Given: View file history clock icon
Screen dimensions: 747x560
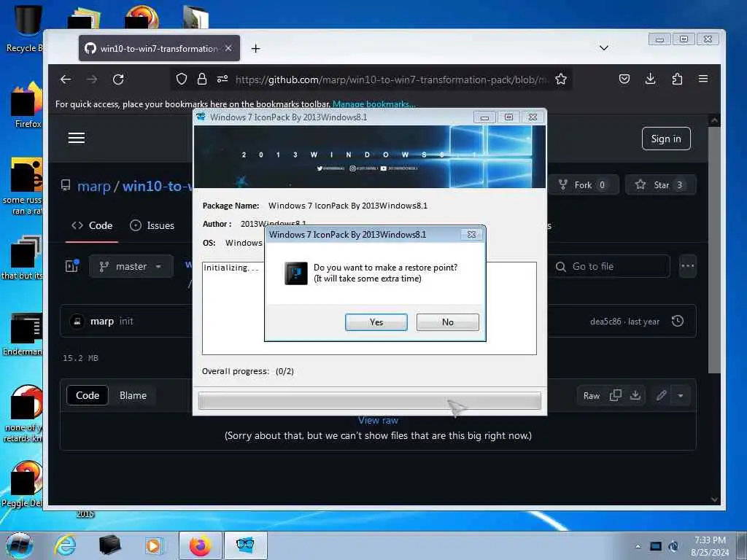Looking at the screenshot, I should [678, 321].
